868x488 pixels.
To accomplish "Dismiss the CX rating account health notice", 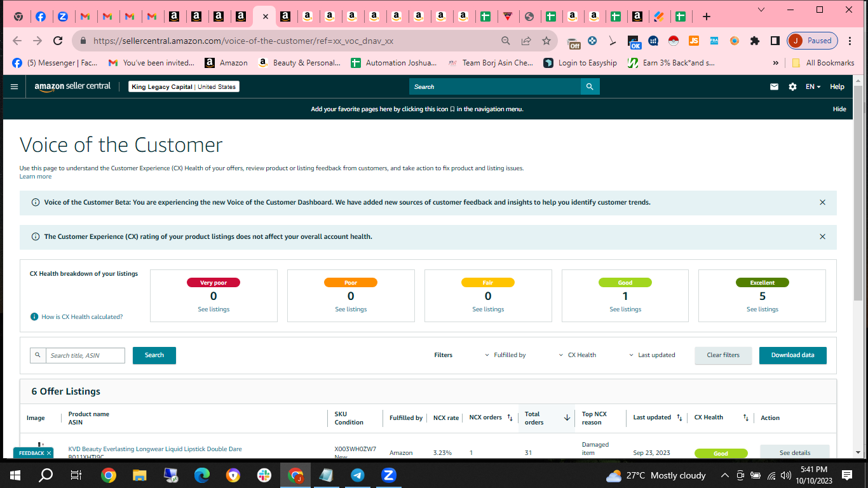I will (822, 237).
